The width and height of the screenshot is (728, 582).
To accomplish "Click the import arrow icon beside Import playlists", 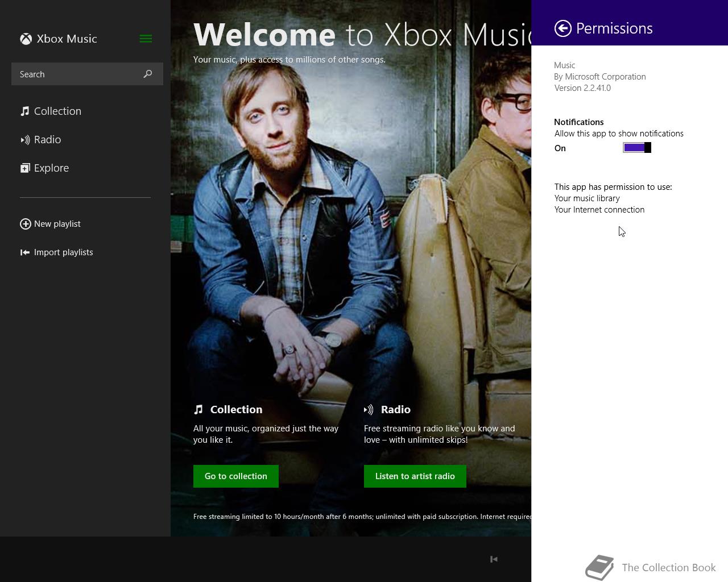I will pyautogui.click(x=25, y=252).
